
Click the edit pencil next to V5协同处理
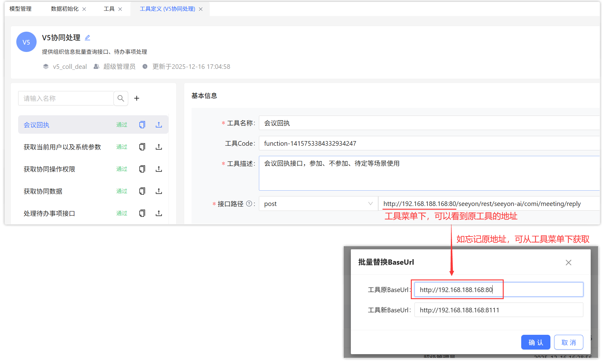(x=88, y=38)
